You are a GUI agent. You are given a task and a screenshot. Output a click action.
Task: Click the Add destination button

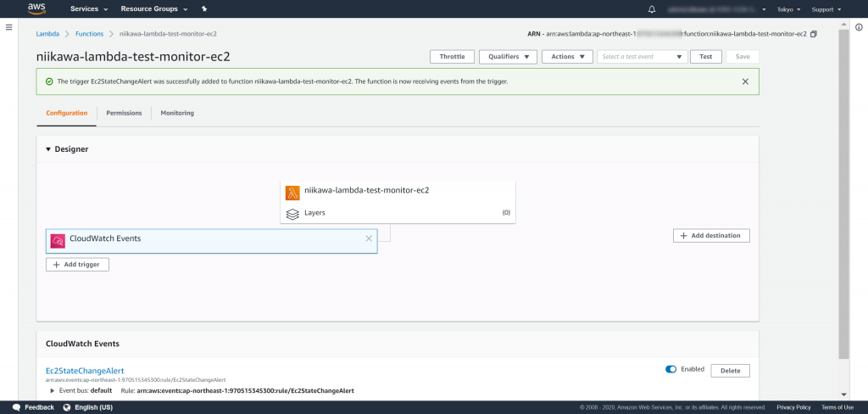coord(711,236)
